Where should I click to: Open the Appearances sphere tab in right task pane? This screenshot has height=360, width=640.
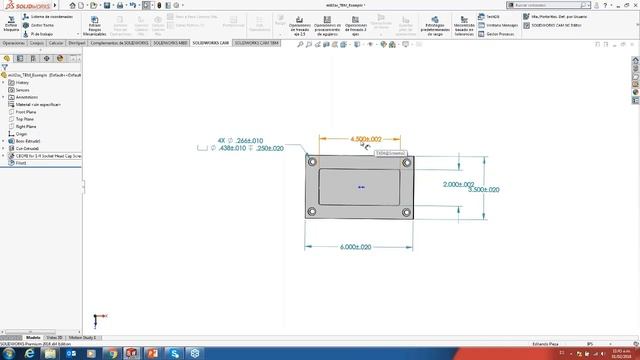(636, 92)
